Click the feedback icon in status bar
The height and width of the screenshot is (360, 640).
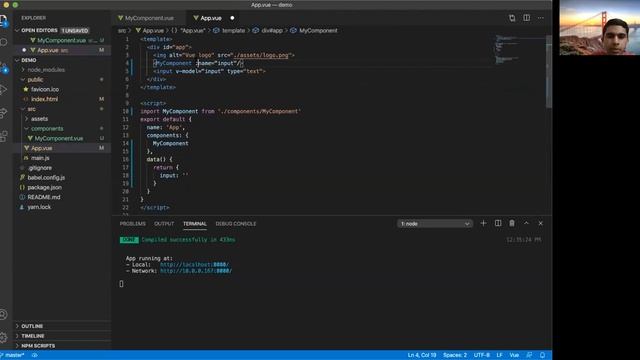click(x=529, y=355)
